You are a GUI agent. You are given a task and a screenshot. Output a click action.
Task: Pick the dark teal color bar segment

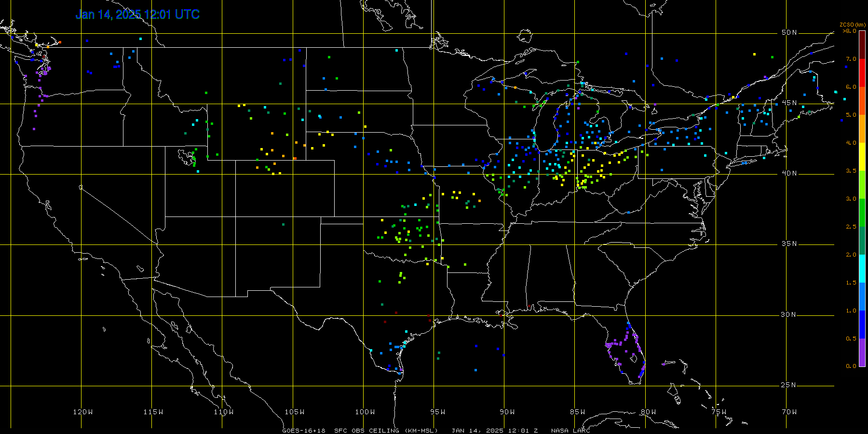862,241
